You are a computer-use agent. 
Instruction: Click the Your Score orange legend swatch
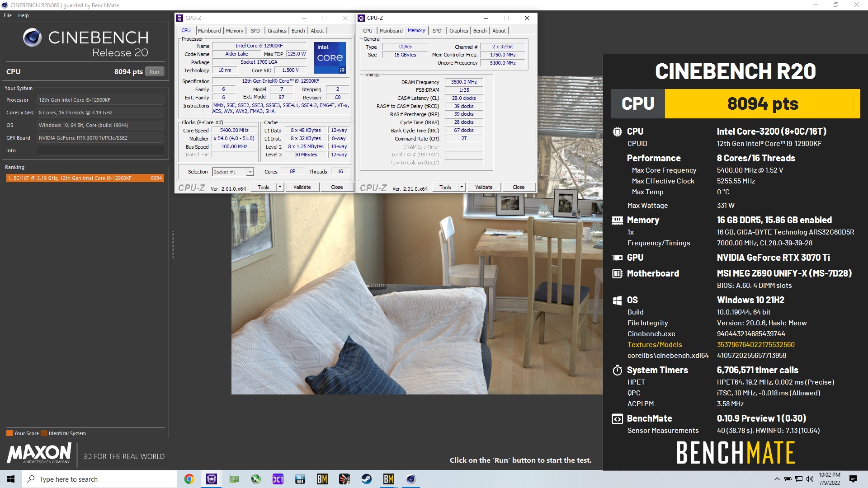point(9,433)
